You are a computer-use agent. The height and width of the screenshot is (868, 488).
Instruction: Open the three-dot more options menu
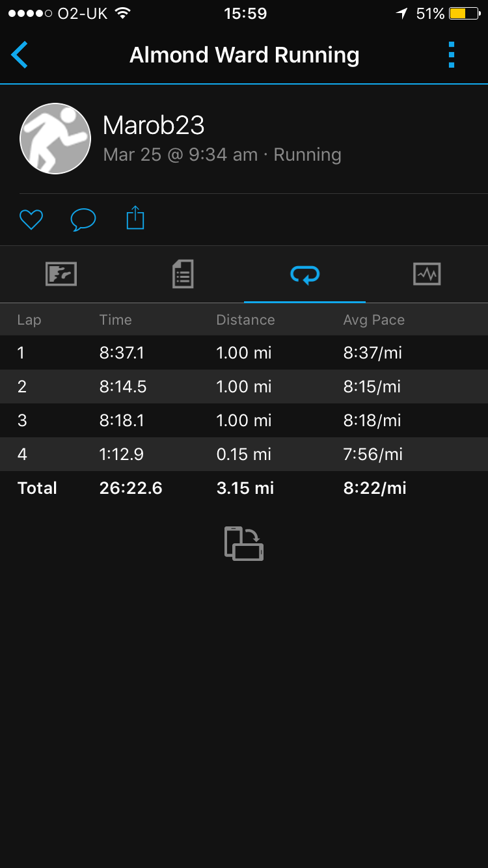click(452, 55)
